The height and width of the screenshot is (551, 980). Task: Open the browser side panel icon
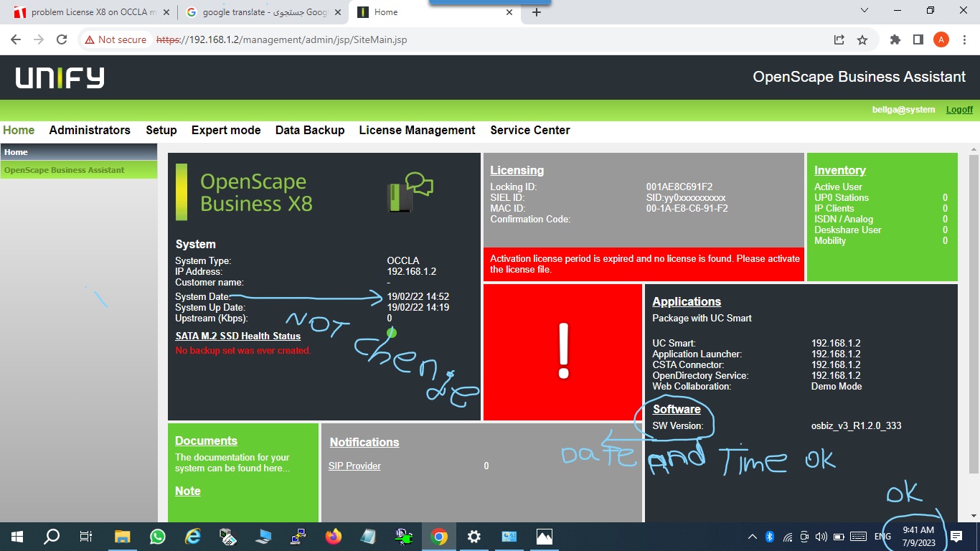(x=918, y=40)
